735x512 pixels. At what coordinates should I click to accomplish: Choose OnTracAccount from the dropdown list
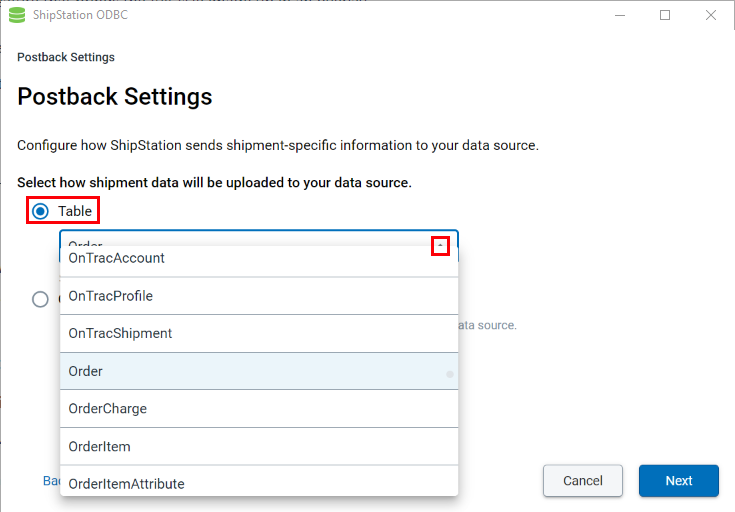click(x=259, y=258)
